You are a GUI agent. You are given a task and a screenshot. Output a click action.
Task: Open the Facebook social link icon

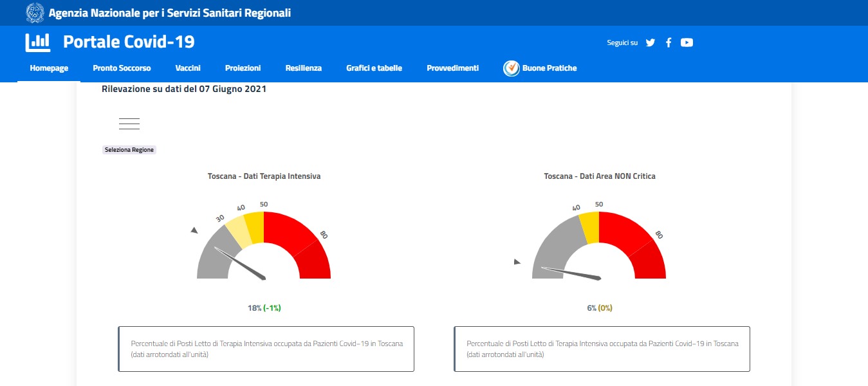(x=669, y=42)
